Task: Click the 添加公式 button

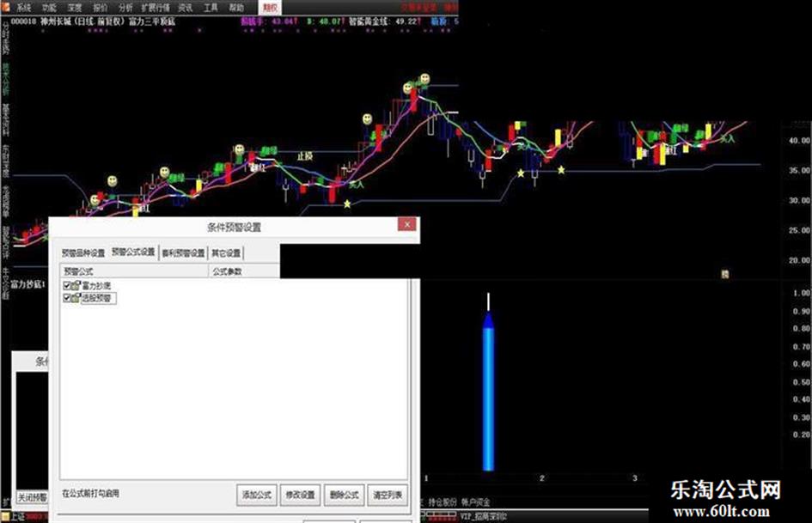Action: [257, 495]
